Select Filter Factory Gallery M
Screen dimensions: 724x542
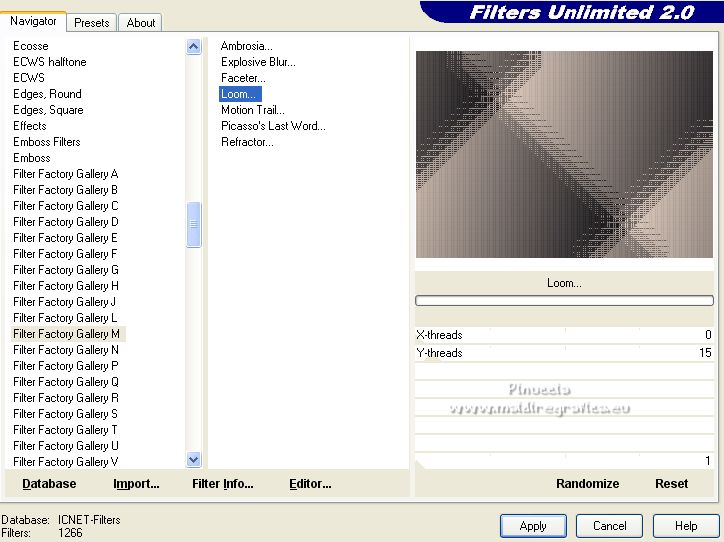[x=68, y=334]
